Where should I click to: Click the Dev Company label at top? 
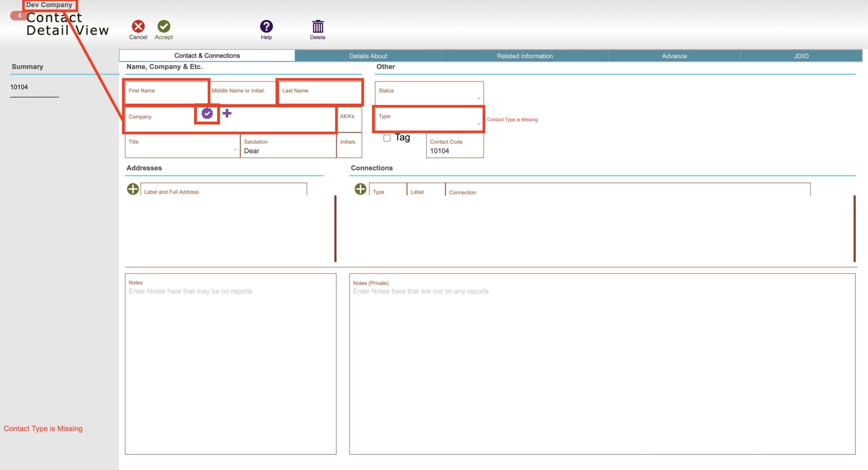pyautogui.click(x=50, y=5)
